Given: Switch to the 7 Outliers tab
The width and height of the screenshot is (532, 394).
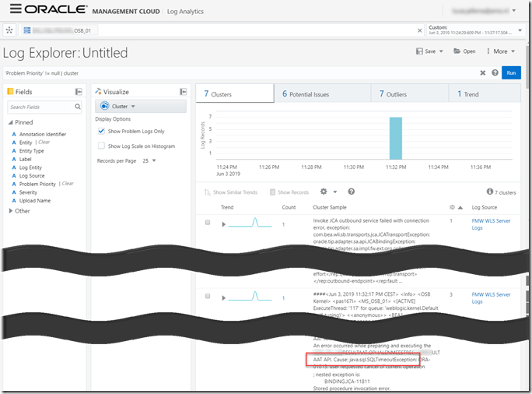Looking at the screenshot, I should (x=410, y=93).
